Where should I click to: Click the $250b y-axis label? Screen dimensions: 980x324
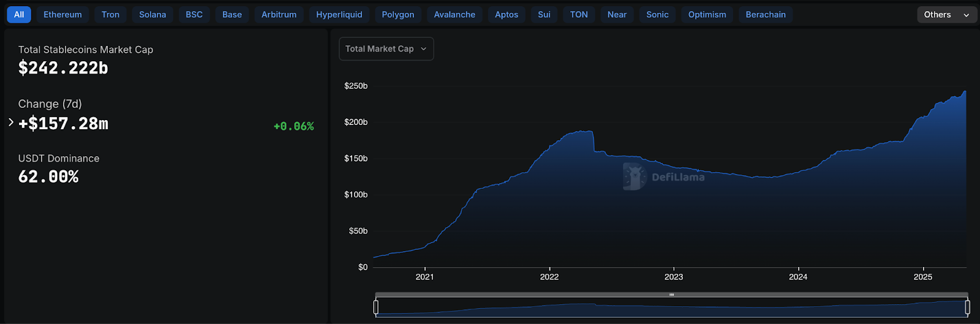pos(356,86)
